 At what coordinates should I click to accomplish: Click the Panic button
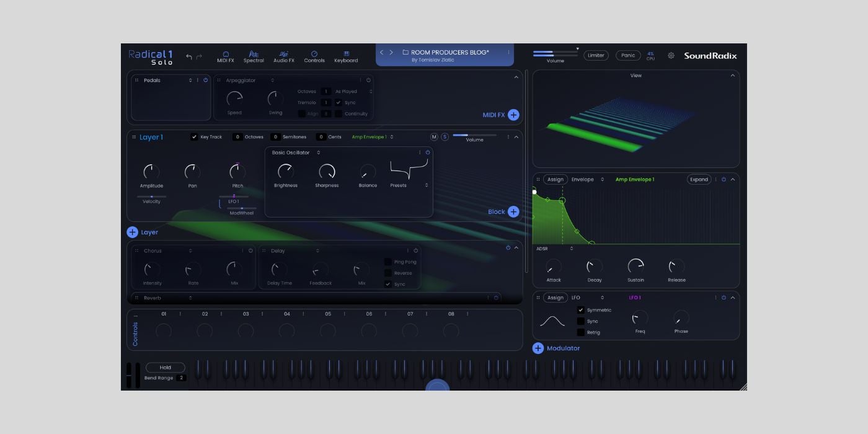tap(628, 55)
